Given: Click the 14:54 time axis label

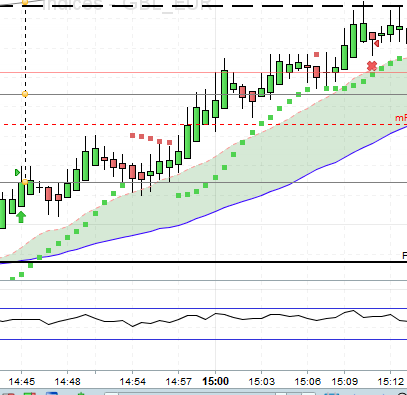Looking at the screenshot, I should [133, 381].
